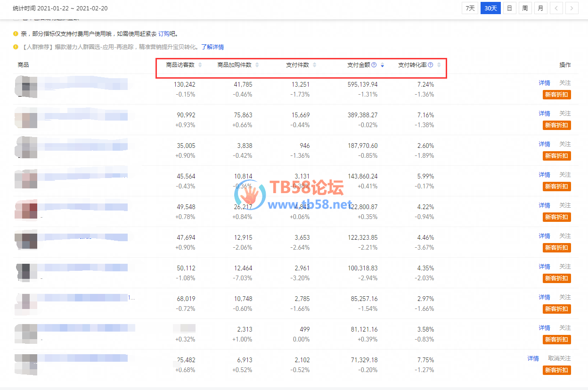Sort by 支付转化率 column arrows
Screen dimensions: 588x390
(439, 65)
